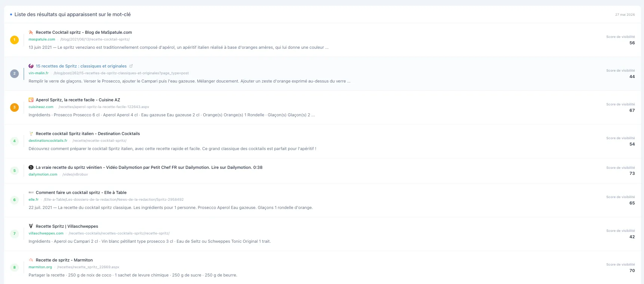
Task: Click snippet starting '13 juin 2021 — Le spritz veneziano'
Action: 178,47
